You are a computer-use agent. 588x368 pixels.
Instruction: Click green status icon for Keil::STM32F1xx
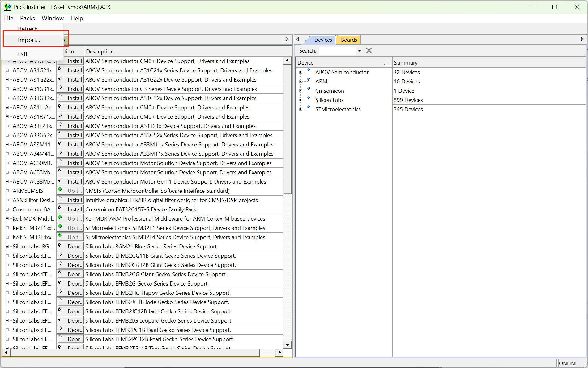(60, 226)
